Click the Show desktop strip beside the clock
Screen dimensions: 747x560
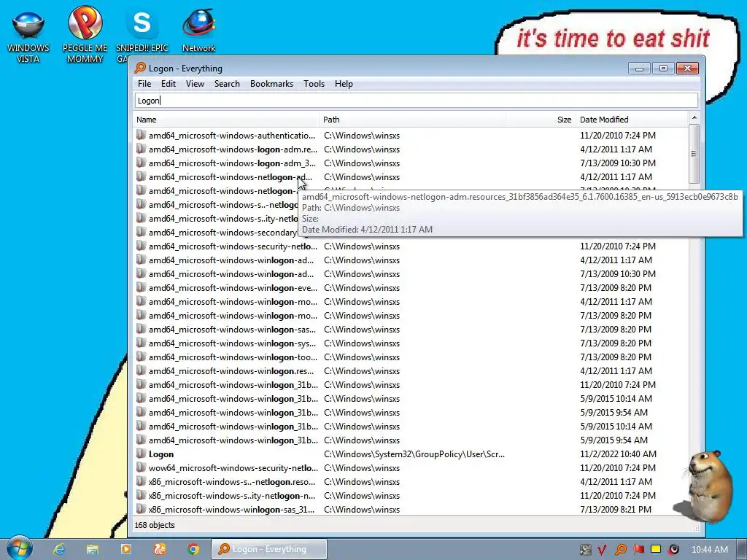[x=742, y=549]
